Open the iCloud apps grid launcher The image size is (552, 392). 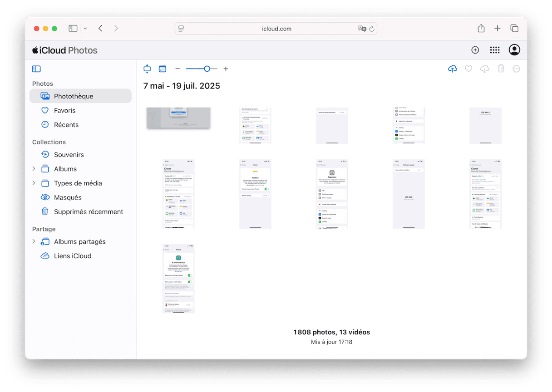pyautogui.click(x=495, y=50)
